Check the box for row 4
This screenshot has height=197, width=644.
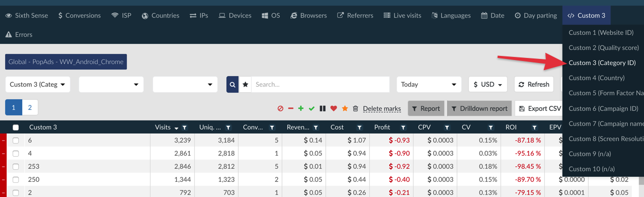pyautogui.click(x=16, y=154)
